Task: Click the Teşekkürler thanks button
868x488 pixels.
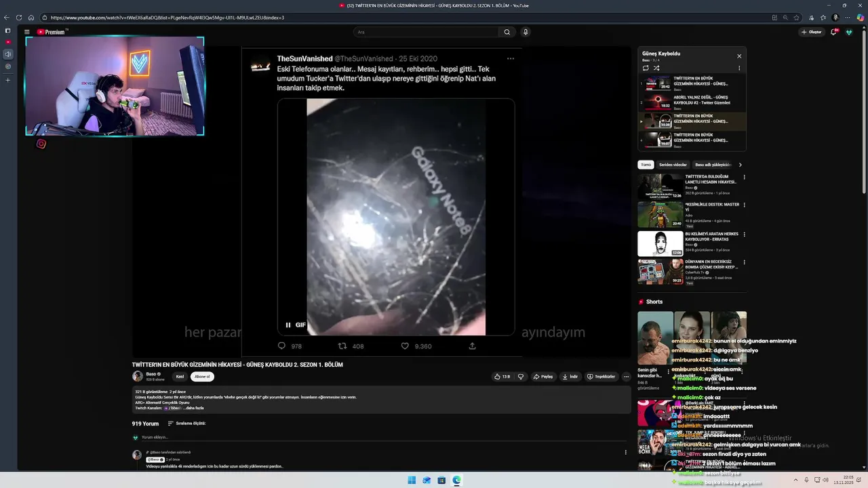Action: (601, 376)
